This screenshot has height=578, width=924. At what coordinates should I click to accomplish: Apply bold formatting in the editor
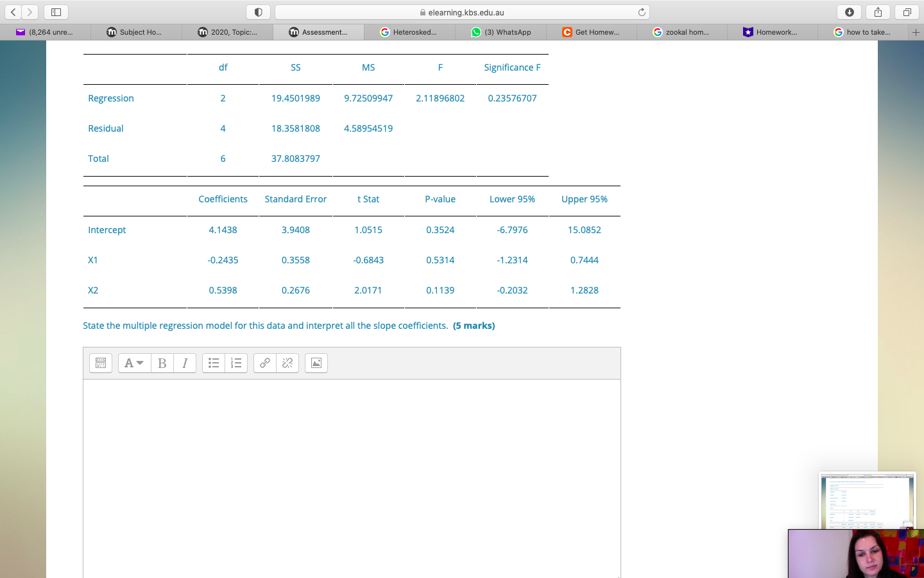[162, 363]
